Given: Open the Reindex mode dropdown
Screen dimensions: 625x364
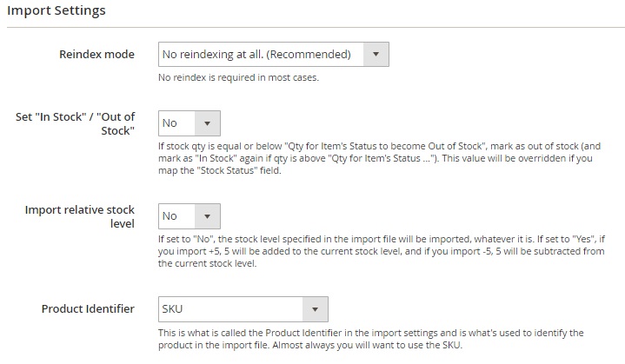Looking at the screenshot, I should pos(261,55).
